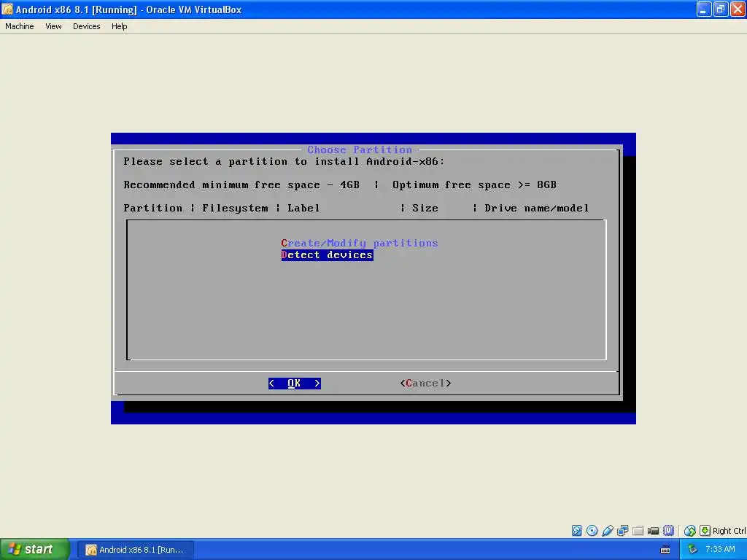
Task: Click the Android x86 8.1 taskbar button
Action: pos(135,550)
